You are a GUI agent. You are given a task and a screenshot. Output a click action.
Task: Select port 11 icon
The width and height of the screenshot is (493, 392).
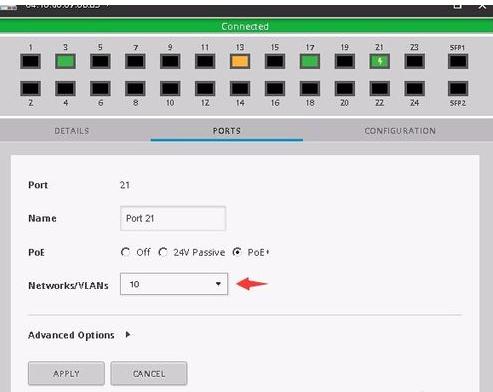point(205,61)
